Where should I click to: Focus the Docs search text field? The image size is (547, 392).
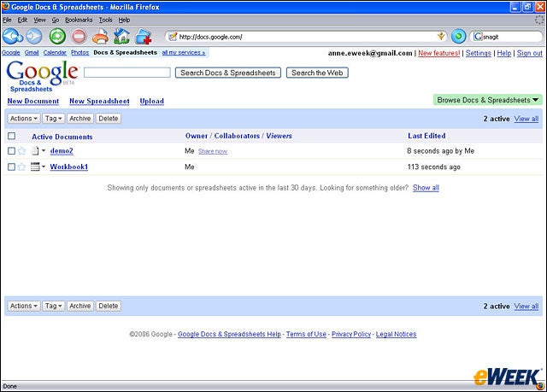pos(127,73)
